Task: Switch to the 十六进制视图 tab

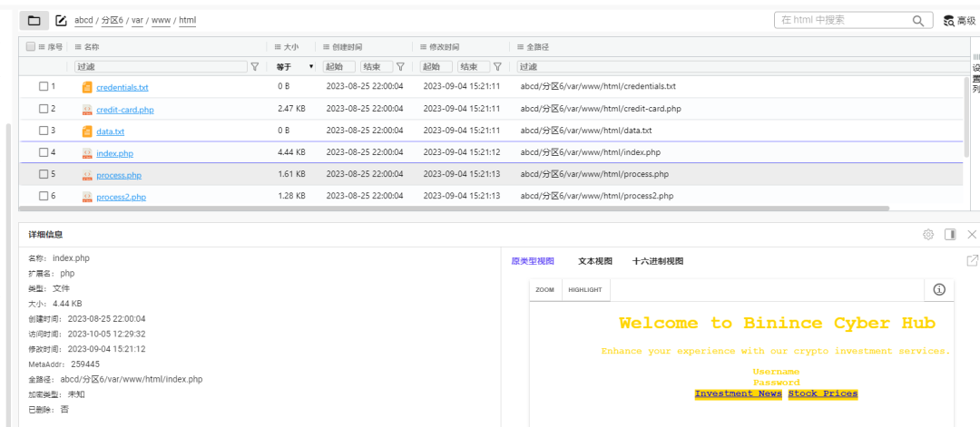Action: tap(658, 261)
